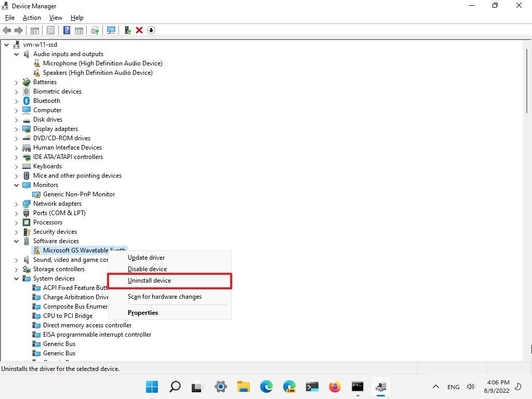Click the ENG language indicator
This screenshot has width=532, height=399.
coord(453,387)
